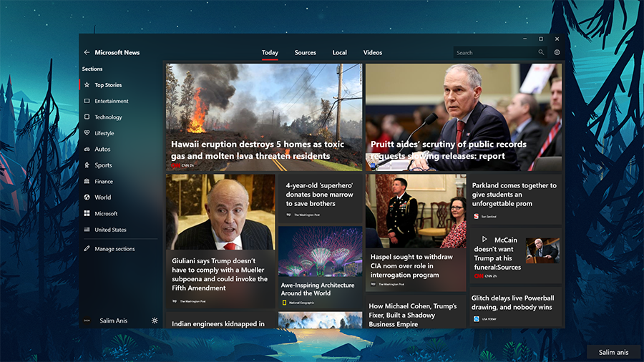Click the Autos car icon
Screen dimensions: 644x362
pos(87,149)
